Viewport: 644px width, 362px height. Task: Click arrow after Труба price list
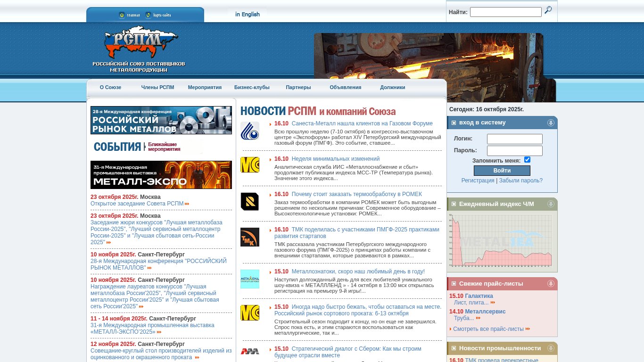tap(479, 318)
